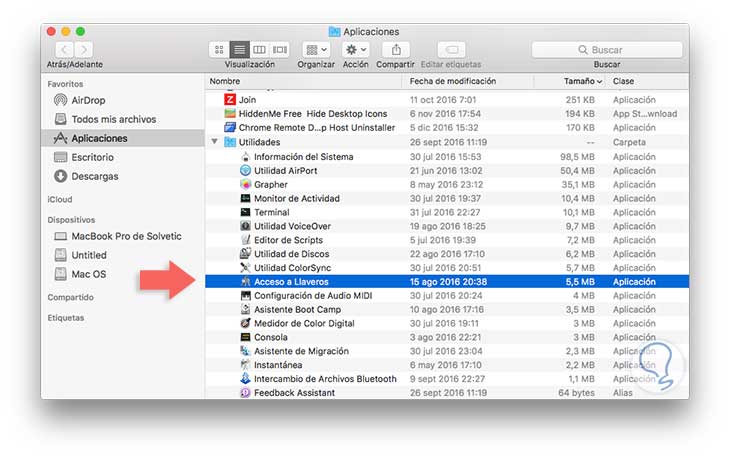Click the 'Carpeta' class cell
Image resolution: width=730 pixels, height=458 pixels.
pyautogui.click(x=629, y=142)
